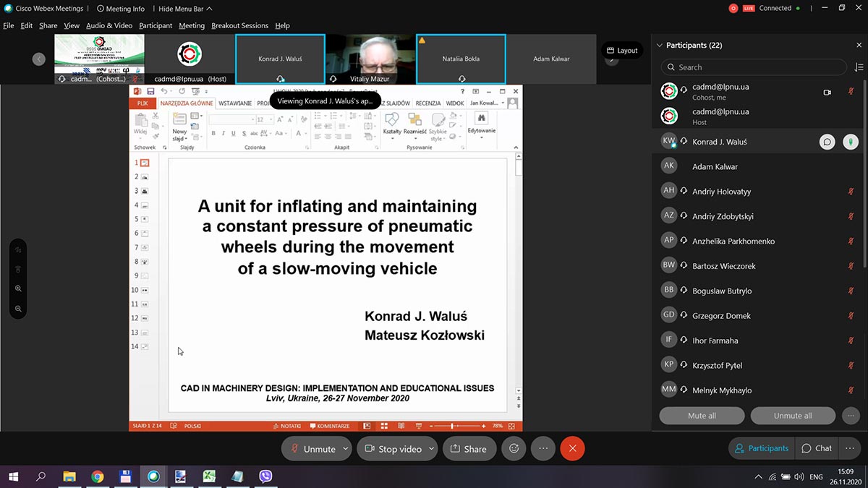Screen dimensions: 868x488
Task: Click participant panel more options ellipsis
Action: tap(851, 416)
